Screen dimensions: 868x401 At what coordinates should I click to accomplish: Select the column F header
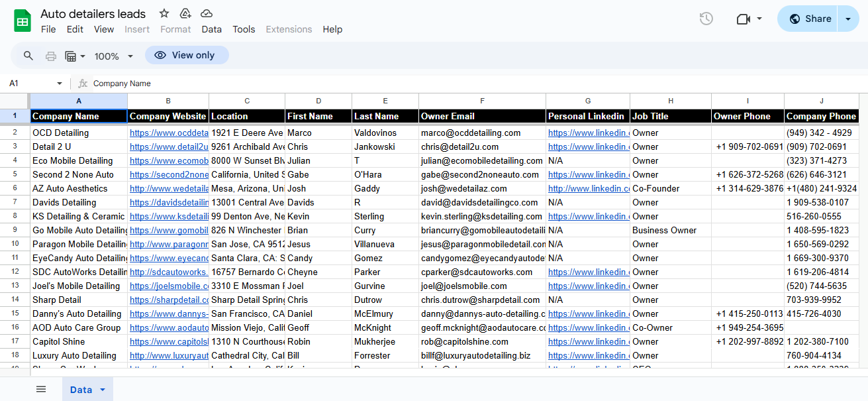click(482, 101)
